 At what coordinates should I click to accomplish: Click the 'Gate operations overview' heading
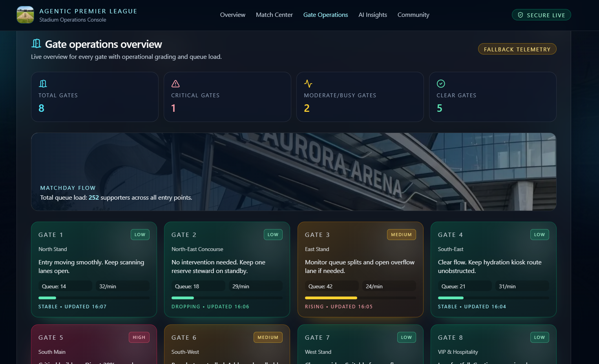[104, 44]
